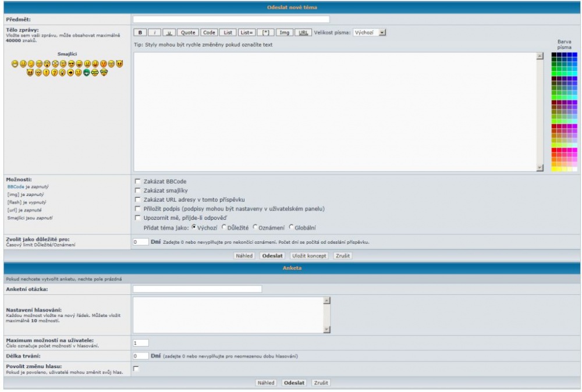Click the poll options scrollbar up arrow
Image resolution: width=582 pixels, height=392 pixels.
(327, 300)
